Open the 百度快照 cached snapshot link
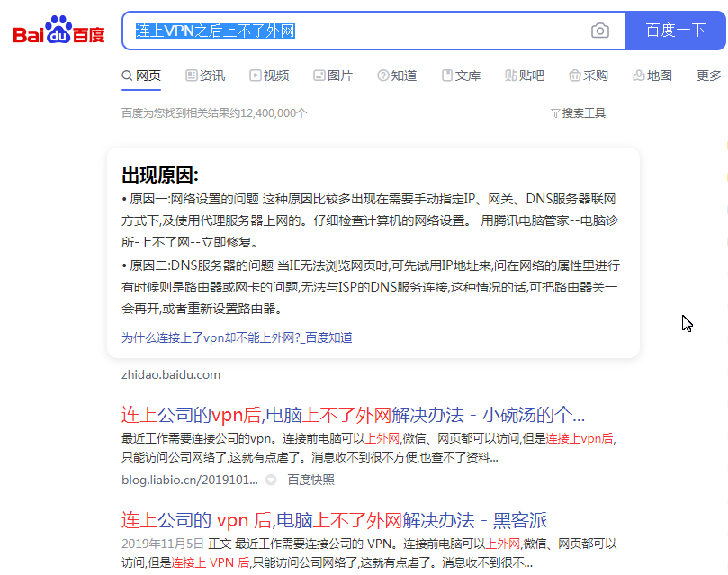728x575 pixels. click(310, 480)
